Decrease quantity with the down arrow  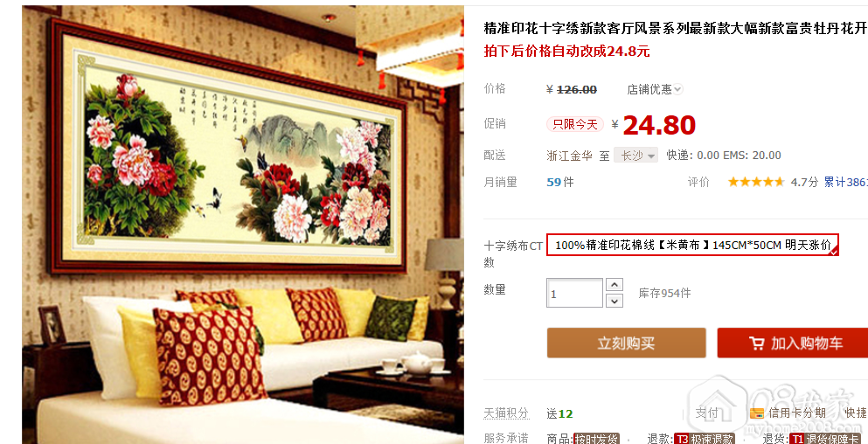tap(615, 301)
